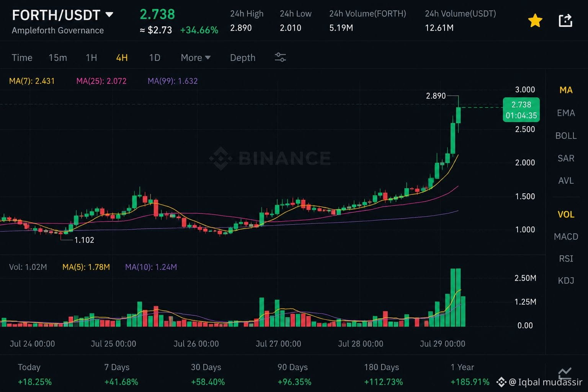Click the current price tag 2.738 on axis
588x392 pixels.
tap(521, 110)
